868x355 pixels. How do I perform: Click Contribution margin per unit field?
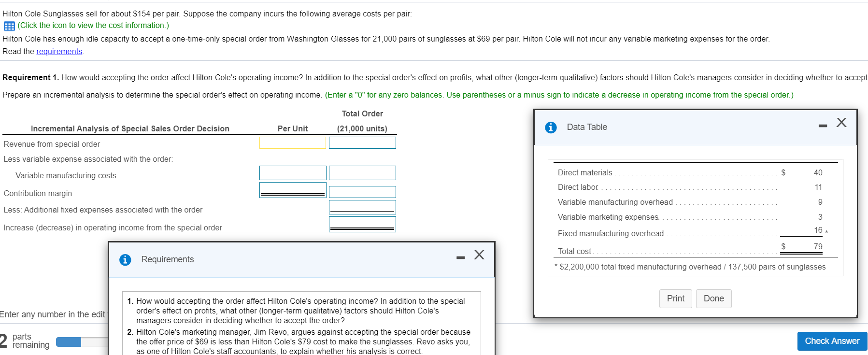(293, 190)
